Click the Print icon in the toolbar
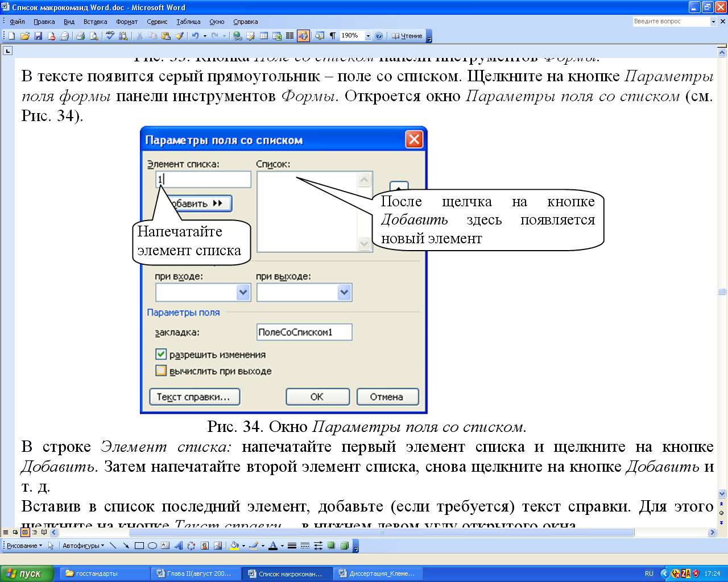This screenshot has height=582, width=728. coord(80,36)
